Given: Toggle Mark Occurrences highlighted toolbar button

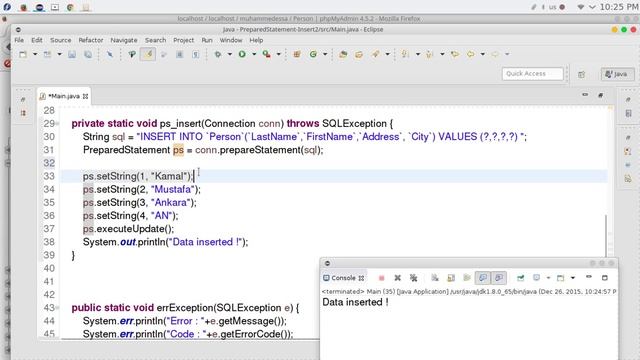Looking at the screenshot, I should click(x=148, y=54).
